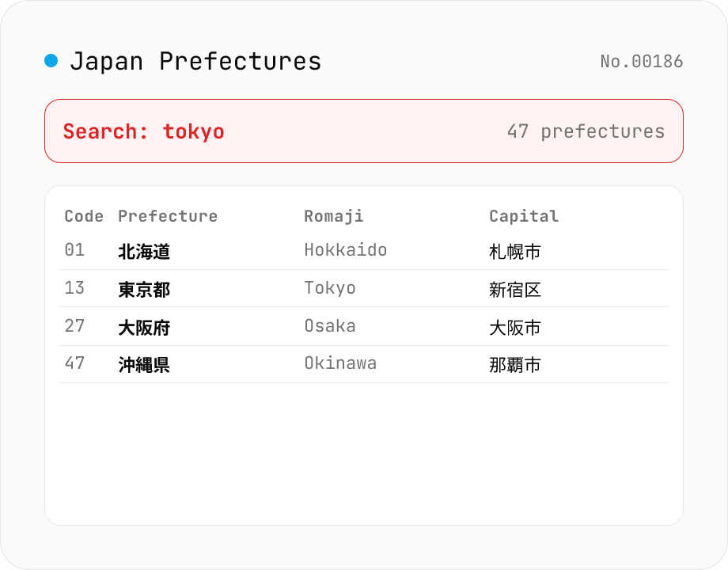Screen dimensions: 728x570
Task: Click the Prefecture column header
Action: pos(168,216)
